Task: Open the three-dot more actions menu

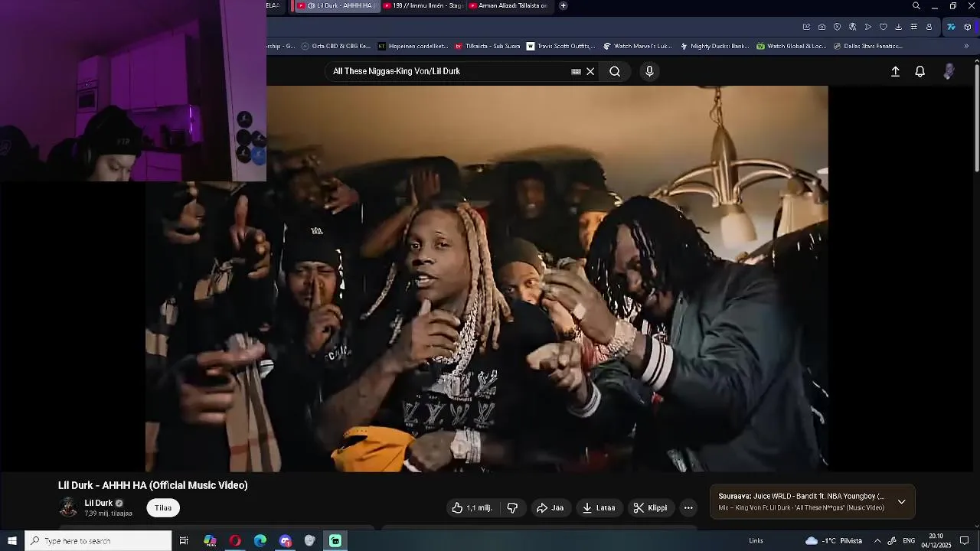Action: tap(688, 508)
